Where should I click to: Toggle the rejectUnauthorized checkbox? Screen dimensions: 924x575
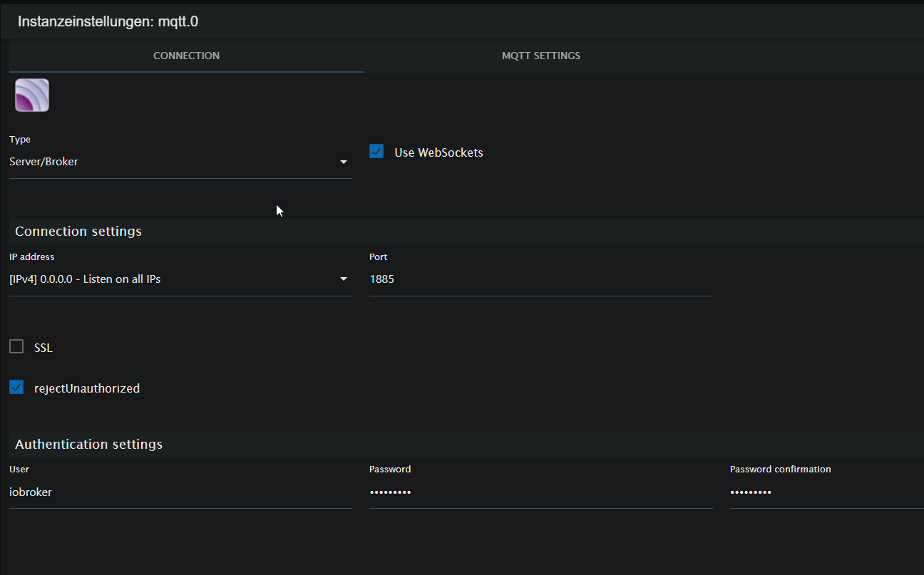(16, 388)
